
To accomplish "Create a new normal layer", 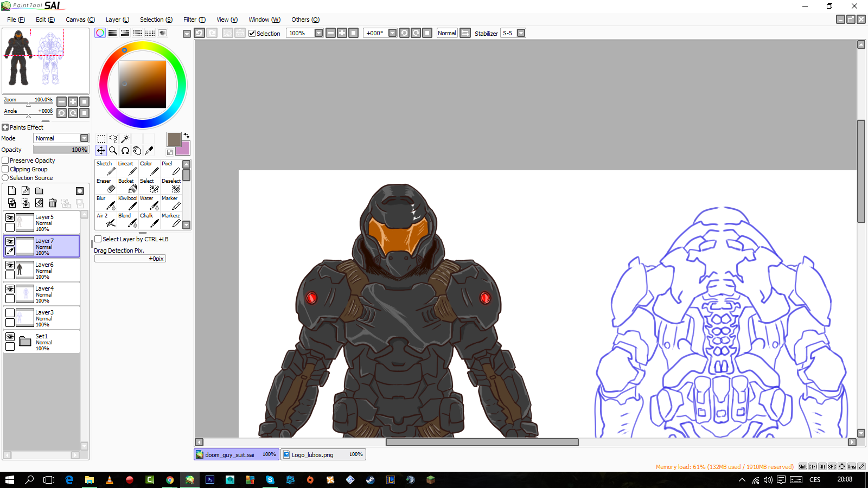I will click(12, 191).
